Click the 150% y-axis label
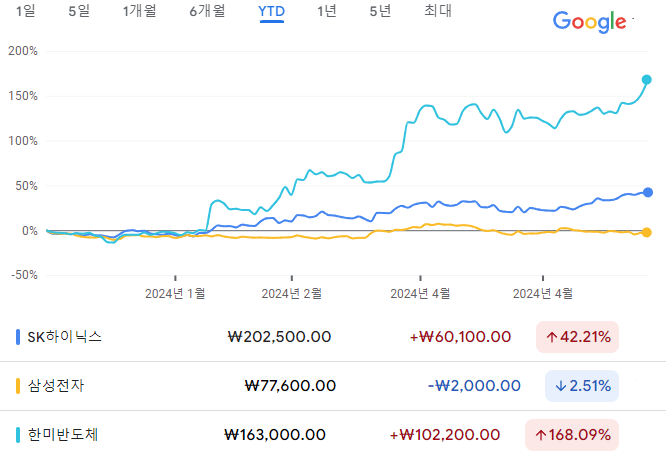Screen dimensions: 666x458 point(23,96)
